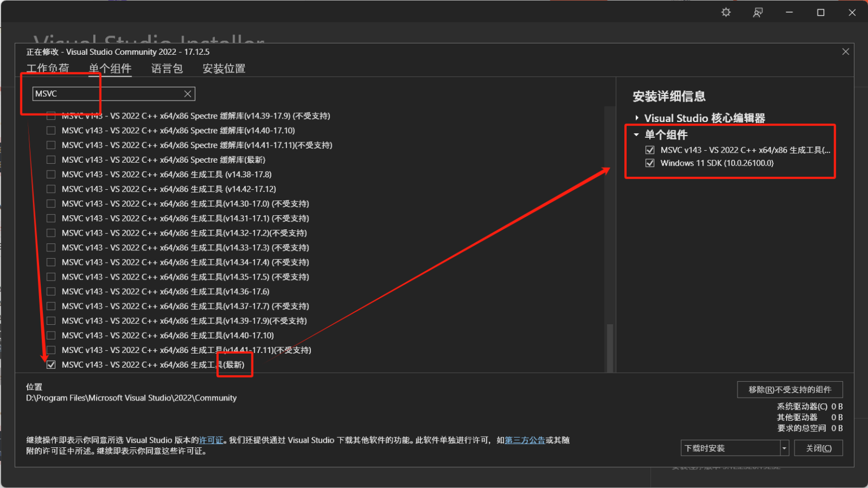Click the settings gear icon in title bar
This screenshot has width=868, height=488.
(726, 12)
